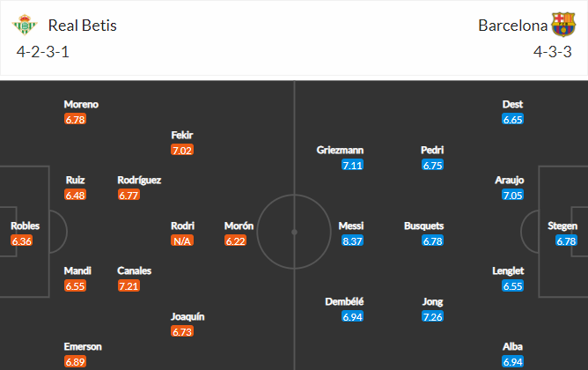Select Fekir's 7.02 rating badge
This screenshot has width=588, height=370.
click(x=182, y=150)
